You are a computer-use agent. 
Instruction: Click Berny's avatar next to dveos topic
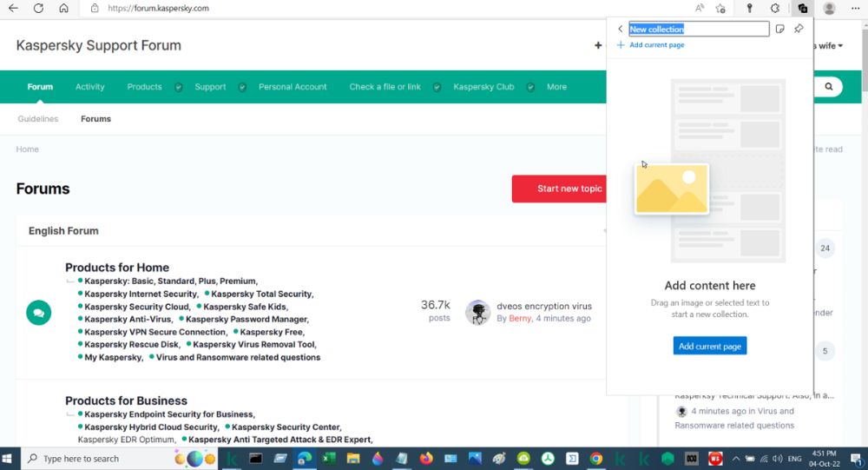[x=477, y=313]
